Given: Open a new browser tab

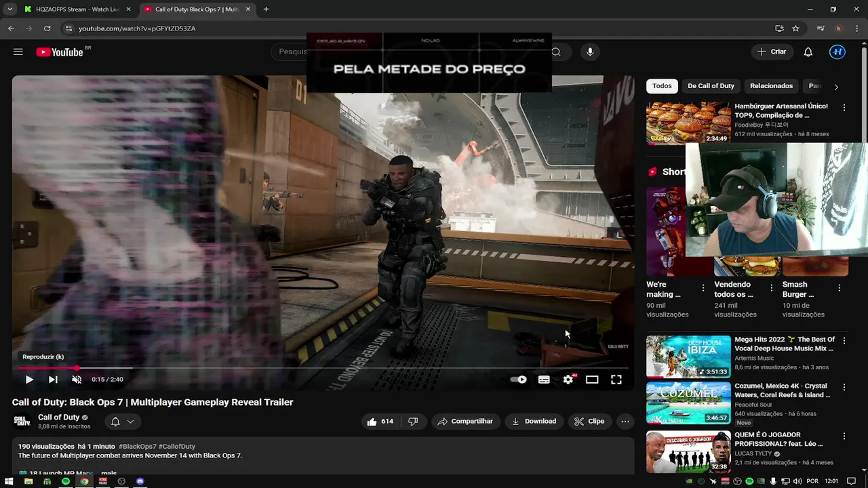Looking at the screenshot, I should [266, 9].
